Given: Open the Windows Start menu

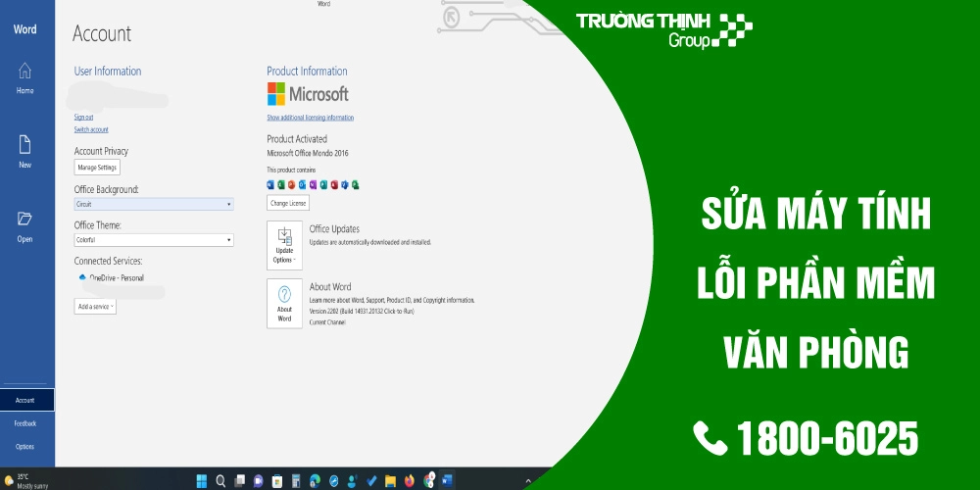Looking at the screenshot, I should pyautogui.click(x=201, y=480).
